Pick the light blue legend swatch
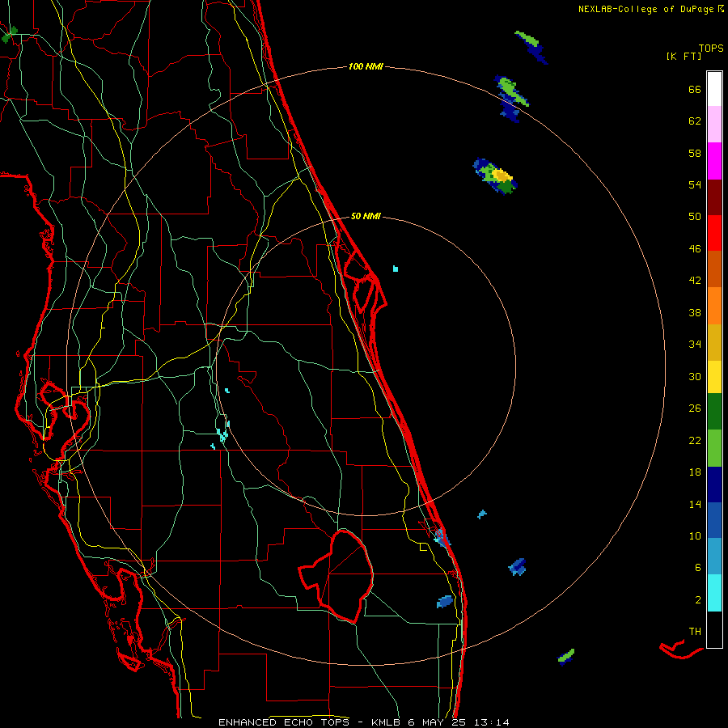Image resolution: width=728 pixels, height=728 pixels. pos(714,557)
